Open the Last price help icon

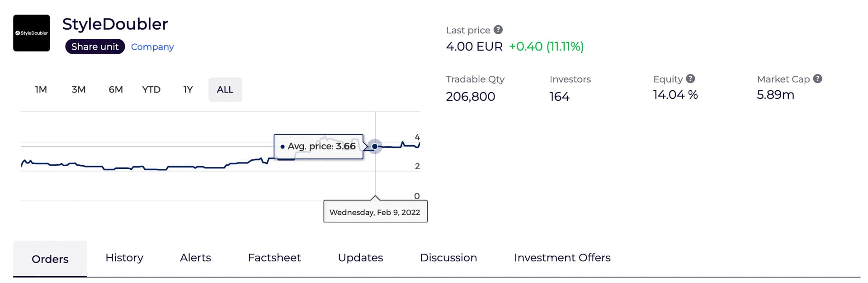point(498,30)
